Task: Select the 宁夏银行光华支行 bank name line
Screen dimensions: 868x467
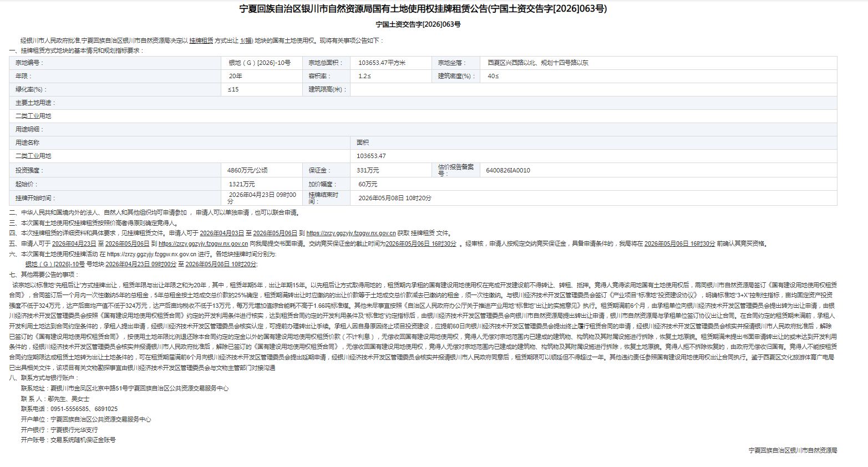Action: click(x=74, y=430)
